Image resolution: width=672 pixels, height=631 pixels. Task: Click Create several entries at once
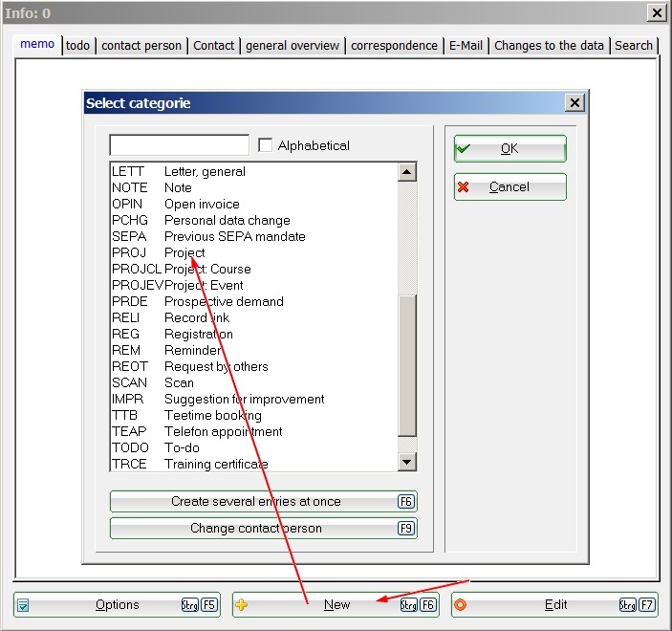point(263,502)
